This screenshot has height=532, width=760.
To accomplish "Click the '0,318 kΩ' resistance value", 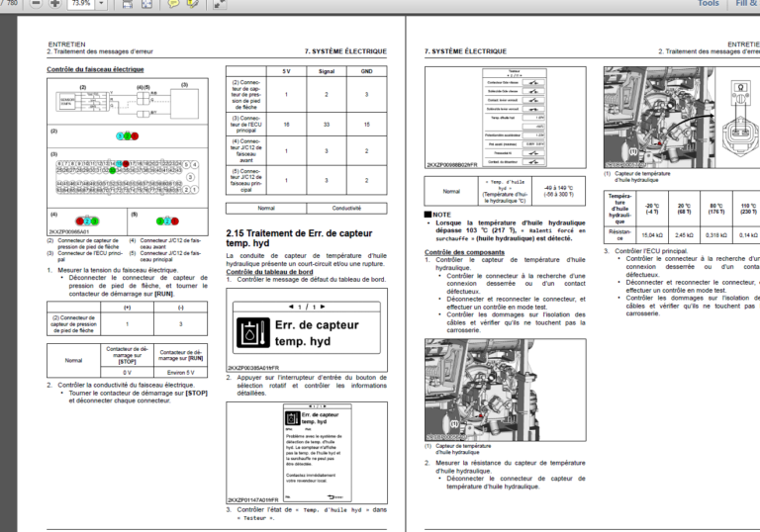I will 715,235.
